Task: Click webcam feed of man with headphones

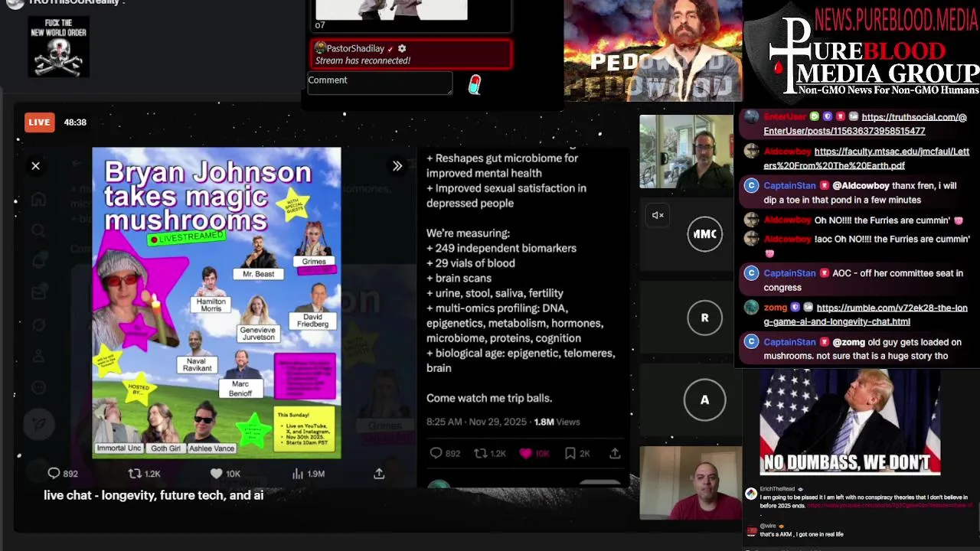Action: (x=686, y=152)
